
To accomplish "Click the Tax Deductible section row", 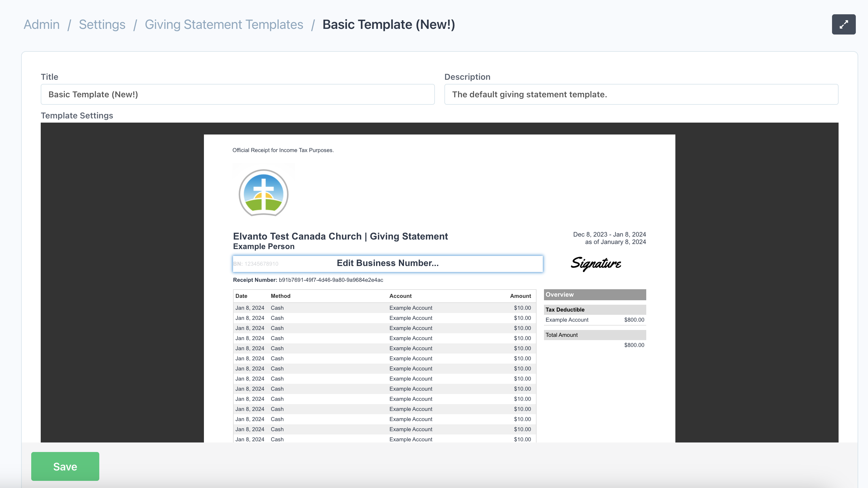I will point(595,309).
